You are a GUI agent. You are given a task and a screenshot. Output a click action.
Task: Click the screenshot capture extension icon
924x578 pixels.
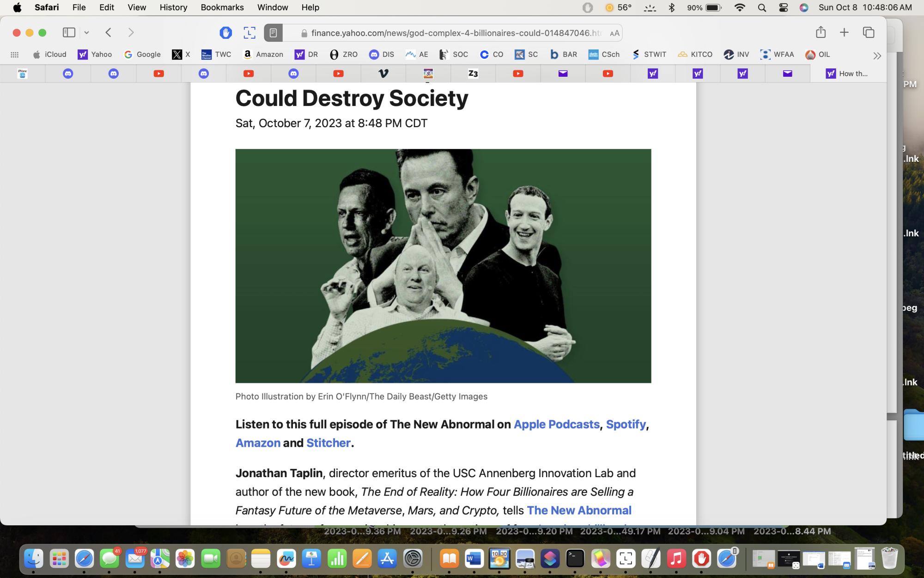pyautogui.click(x=249, y=32)
